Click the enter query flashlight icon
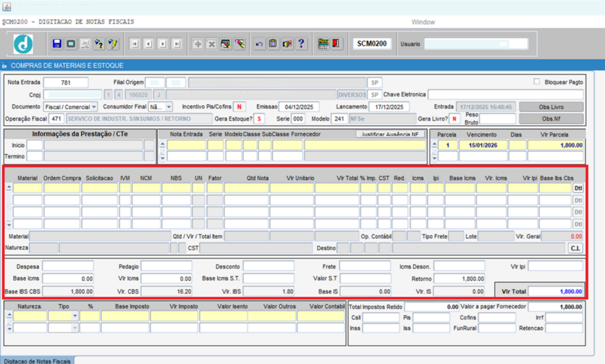This screenshot has width=605, height=364. click(99, 44)
